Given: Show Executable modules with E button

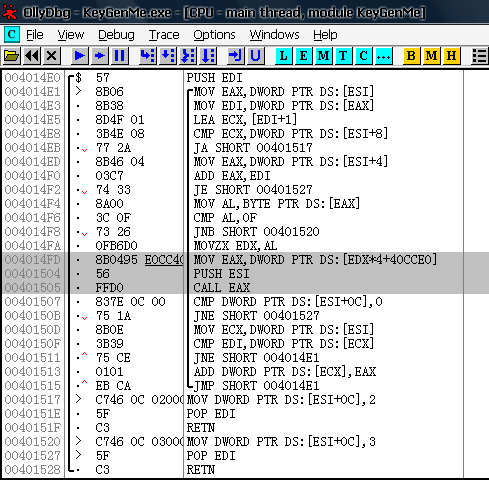Looking at the screenshot, I should coord(304,56).
